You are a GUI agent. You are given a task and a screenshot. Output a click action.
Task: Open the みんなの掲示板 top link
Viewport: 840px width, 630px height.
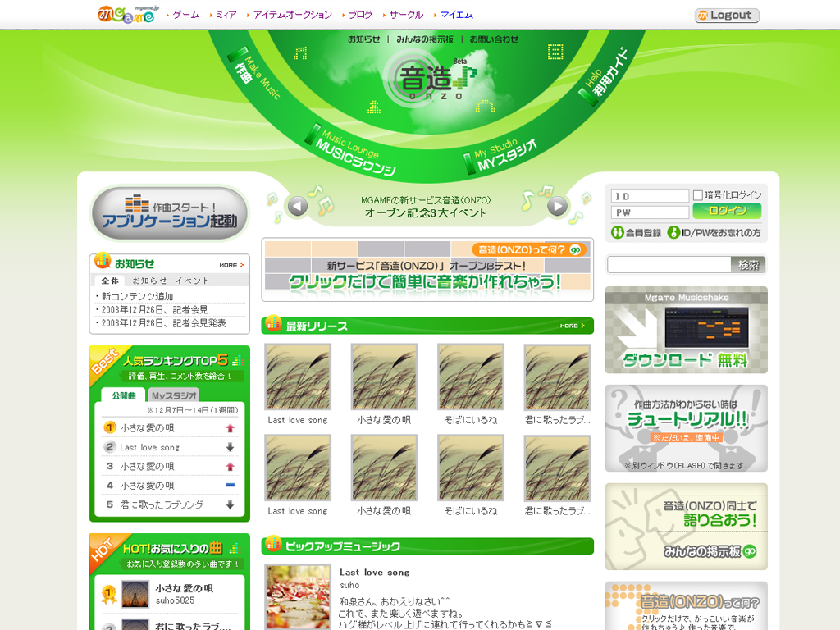point(425,39)
